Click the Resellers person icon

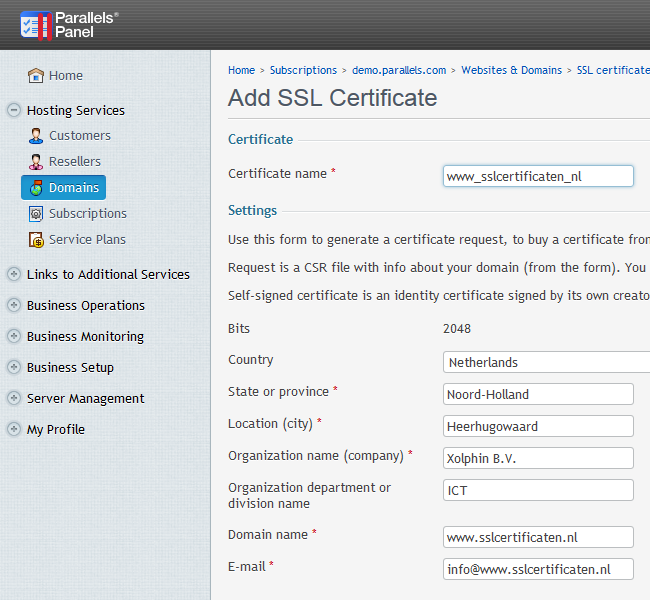coord(36,162)
